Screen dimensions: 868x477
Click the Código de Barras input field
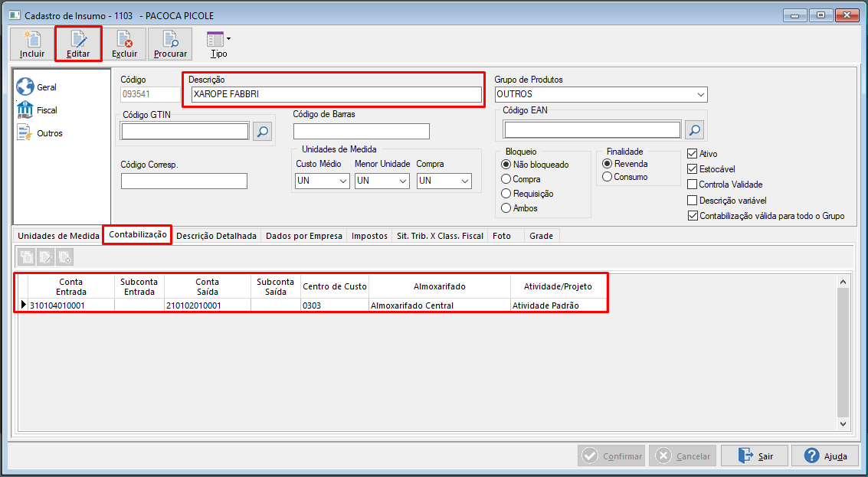[x=362, y=131]
